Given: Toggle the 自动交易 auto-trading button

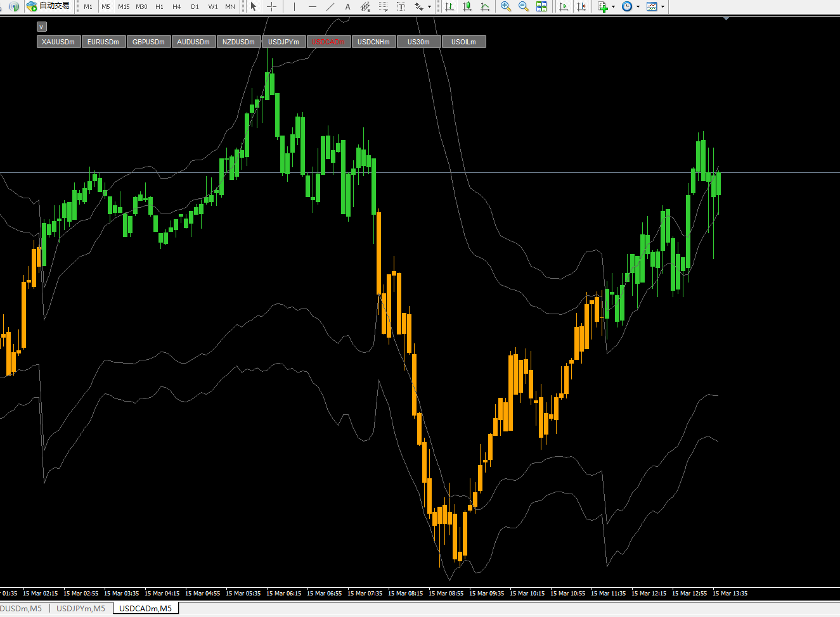Looking at the screenshot, I should point(48,6).
